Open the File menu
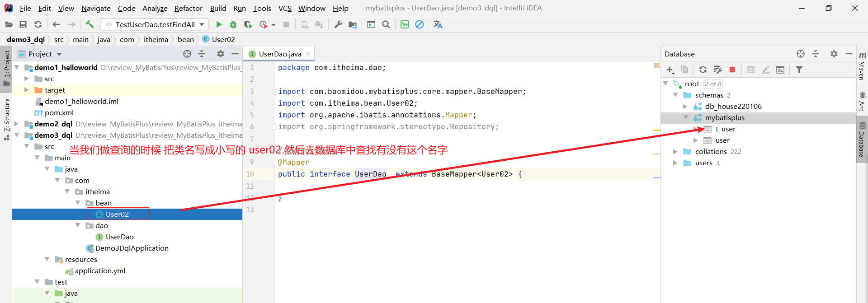 tap(25, 8)
